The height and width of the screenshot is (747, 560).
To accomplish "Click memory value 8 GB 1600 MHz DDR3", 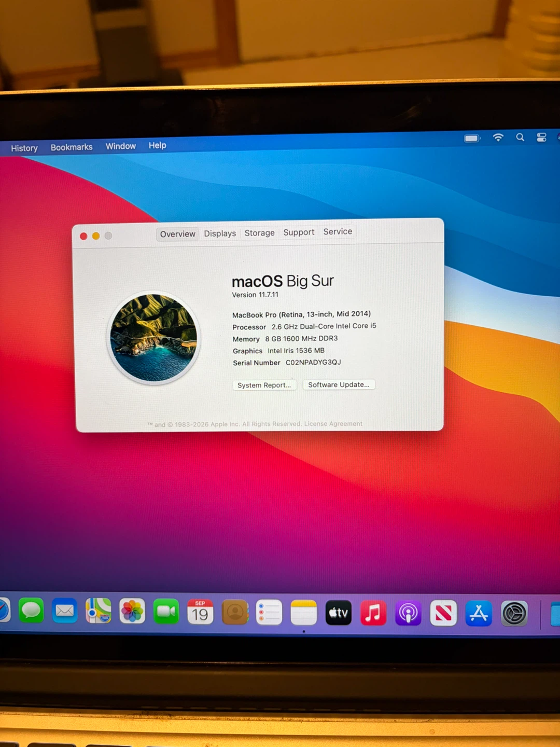I will (x=301, y=338).
